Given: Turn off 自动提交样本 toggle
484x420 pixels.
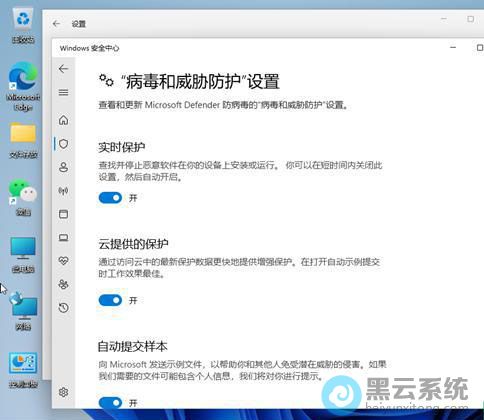Looking at the screenshot, I should pyautogui.click(x=110, y=402).
